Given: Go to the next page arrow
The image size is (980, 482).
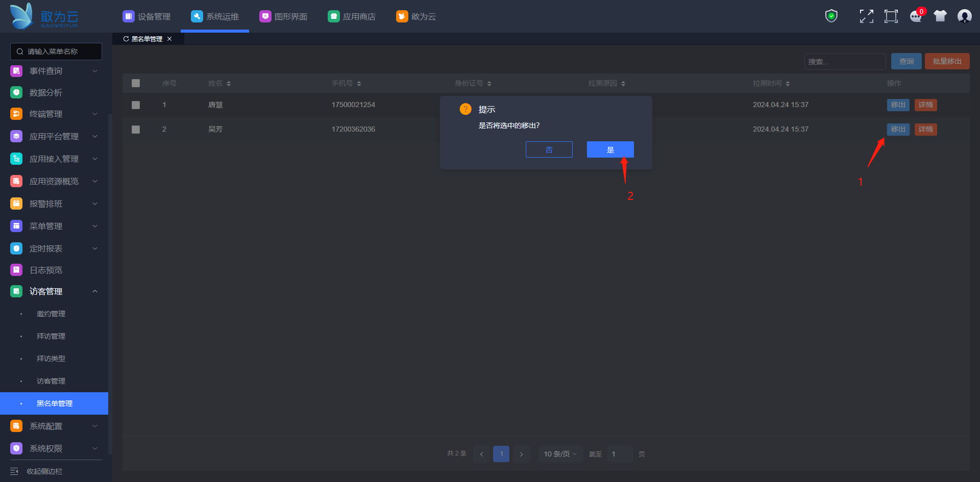Looking at the screenshot, I should pyautogui.click(x=521, y=454).
